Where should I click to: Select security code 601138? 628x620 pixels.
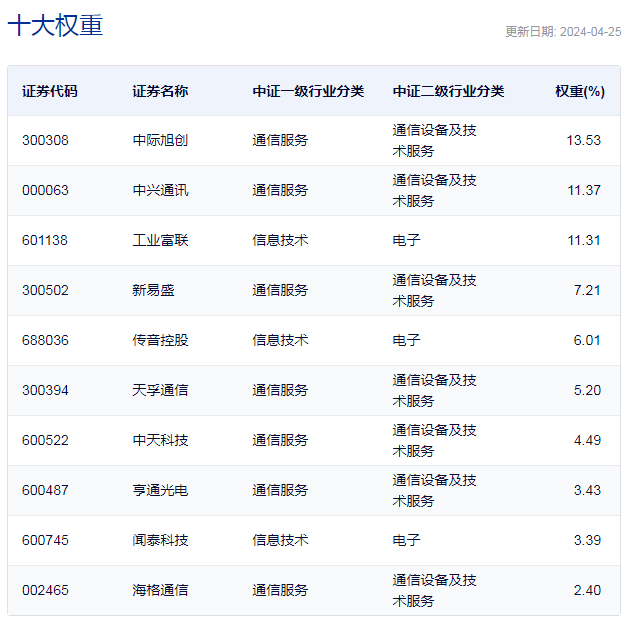(x=45, y=240)
